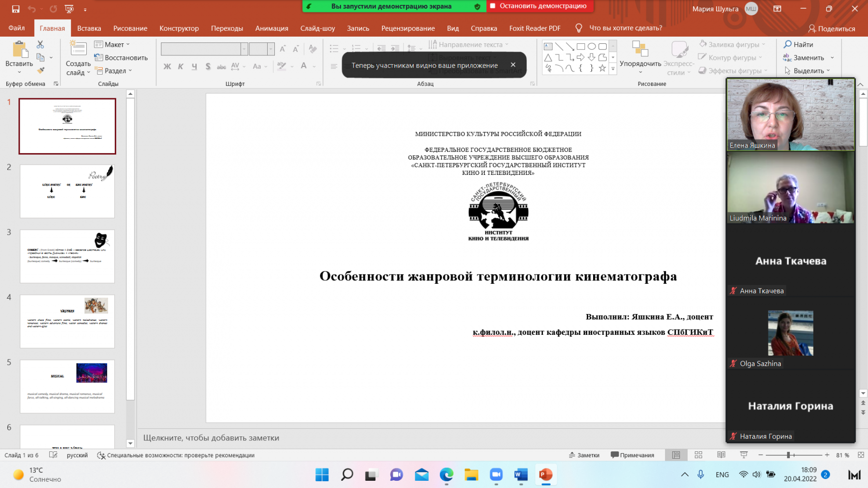Toggle Comments (Примечания) pane
This screenshot has height=488, width=868.
tap(632, 455)
